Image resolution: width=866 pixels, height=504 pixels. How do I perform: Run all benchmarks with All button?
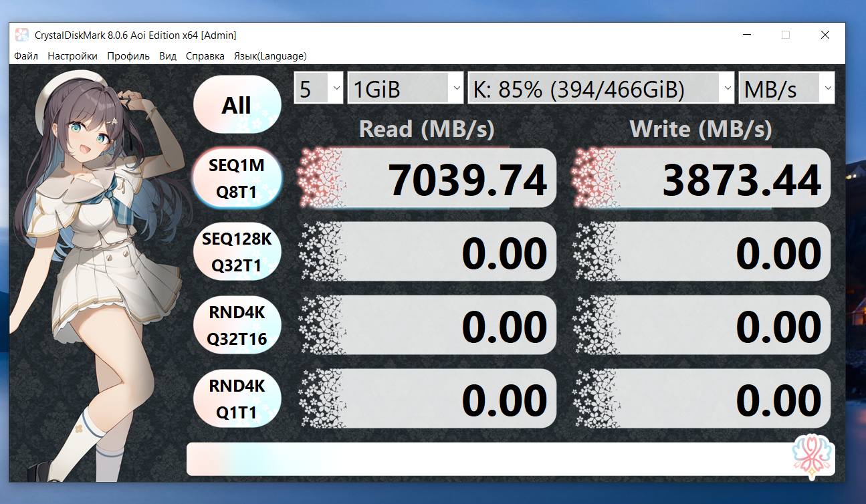point(237,105)
